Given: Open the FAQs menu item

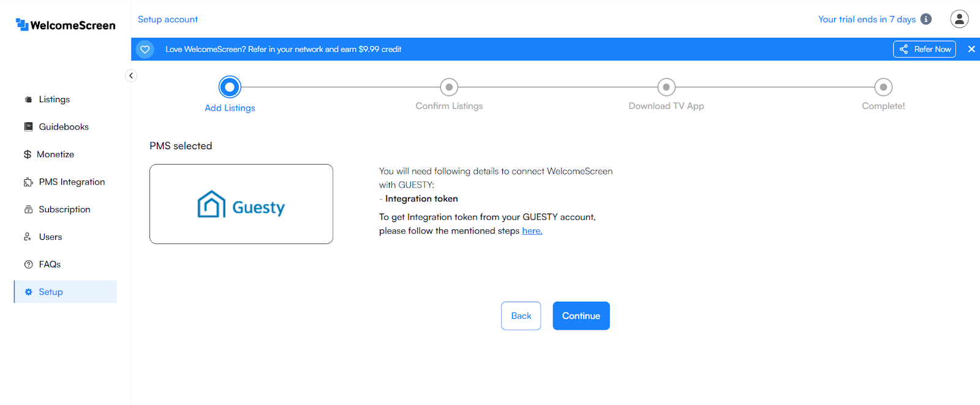Looking at the screenshot, I should (66, 264).
